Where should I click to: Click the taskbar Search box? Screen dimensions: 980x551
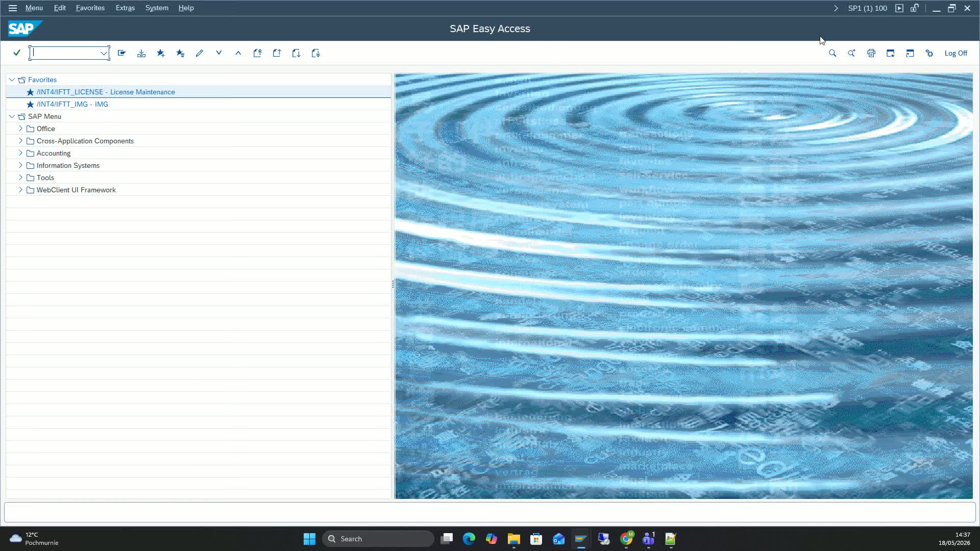tap(378, 539)
